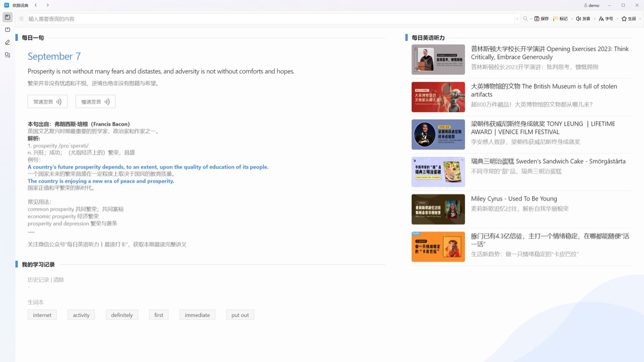Open the Miley Cyrus video thumbnail
644x362 pixels.
click(438, 209)
